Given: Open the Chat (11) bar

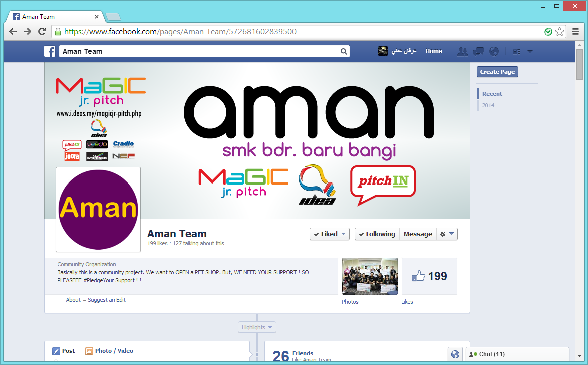Looking at the screenshot, I should point(517,354).
